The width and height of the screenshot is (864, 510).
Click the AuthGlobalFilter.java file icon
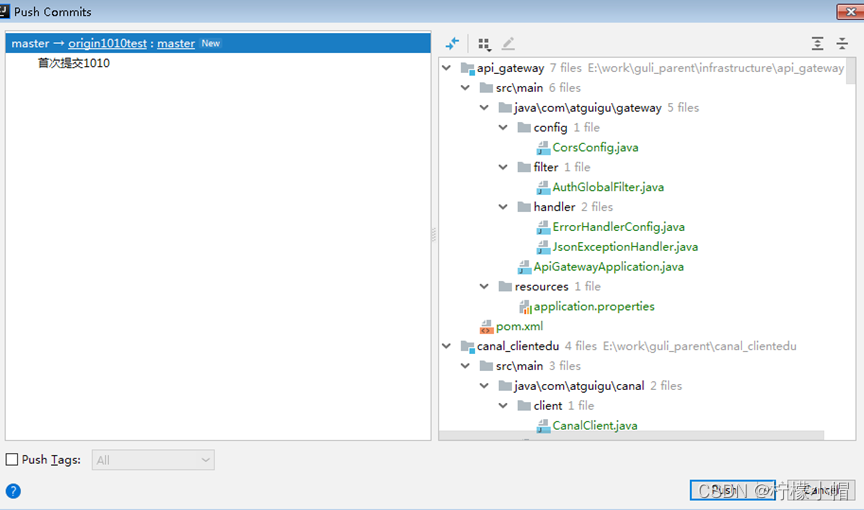(543, 187)
